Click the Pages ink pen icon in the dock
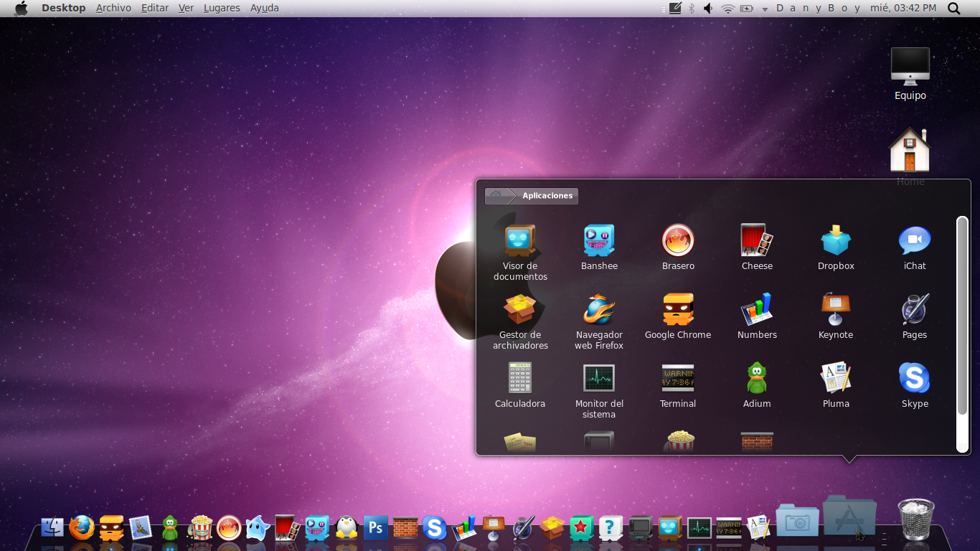Viewport: 980px width, 551px height. [523, 528]
